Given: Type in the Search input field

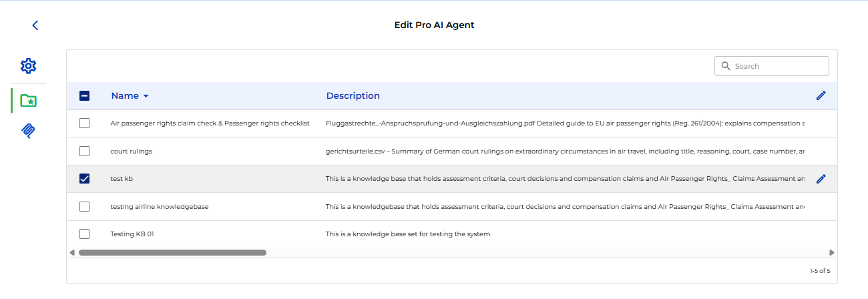Looking at the screenshot, I should coord(778,66).
